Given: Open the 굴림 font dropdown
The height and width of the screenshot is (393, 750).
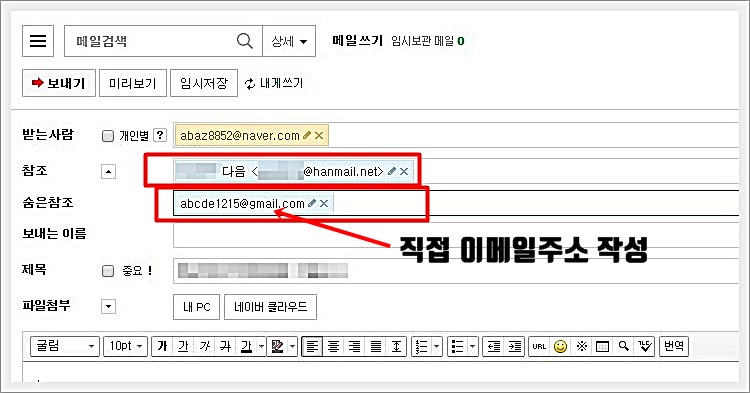Looking at the screenshot, I should [x=65, y=346].
